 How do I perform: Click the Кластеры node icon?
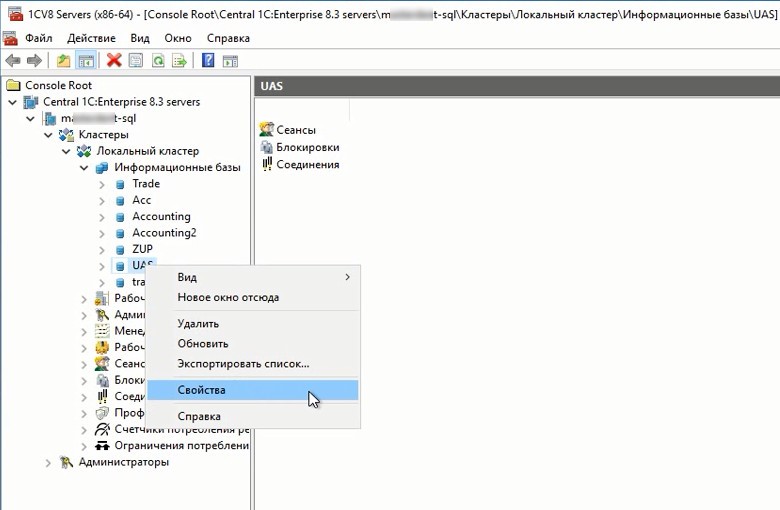[x=66, y=135]
